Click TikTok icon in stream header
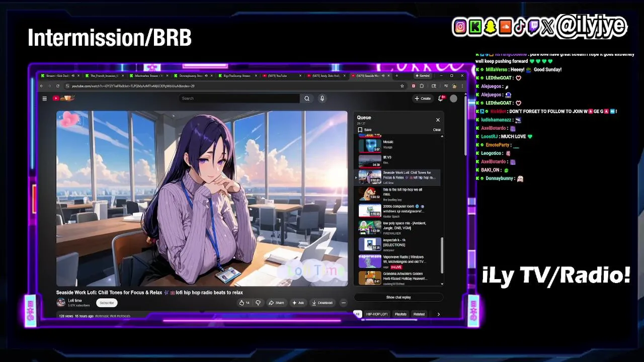 tap(519, 27)
